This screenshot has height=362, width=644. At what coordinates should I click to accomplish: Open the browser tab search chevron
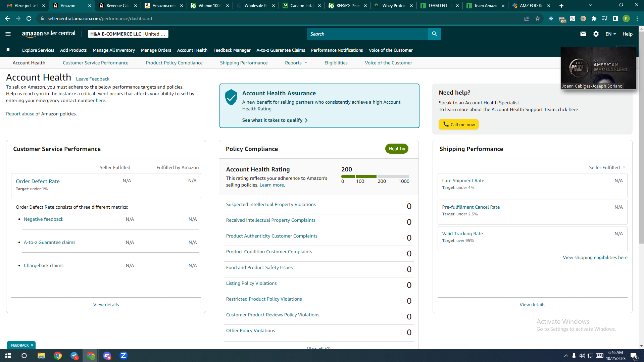[x=590, y=5]
